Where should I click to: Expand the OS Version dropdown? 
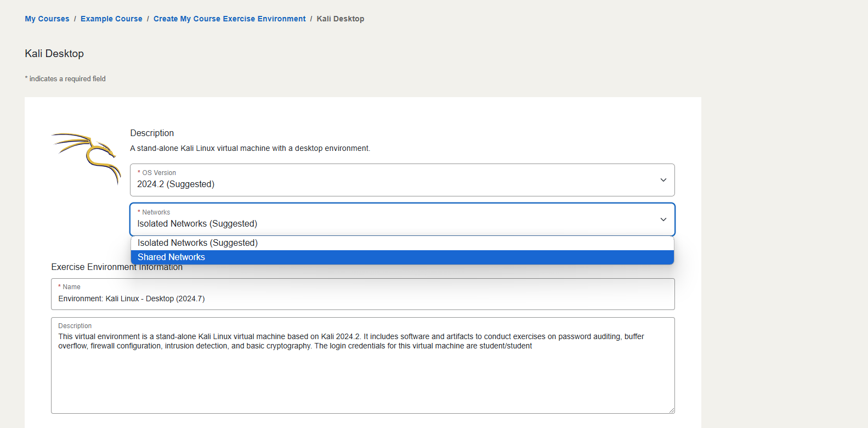402,180
